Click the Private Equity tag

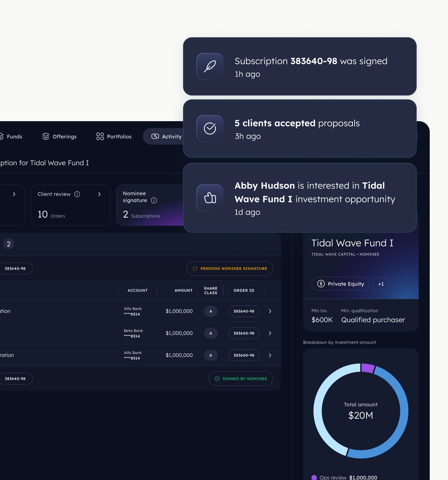[x=340, y=284]
